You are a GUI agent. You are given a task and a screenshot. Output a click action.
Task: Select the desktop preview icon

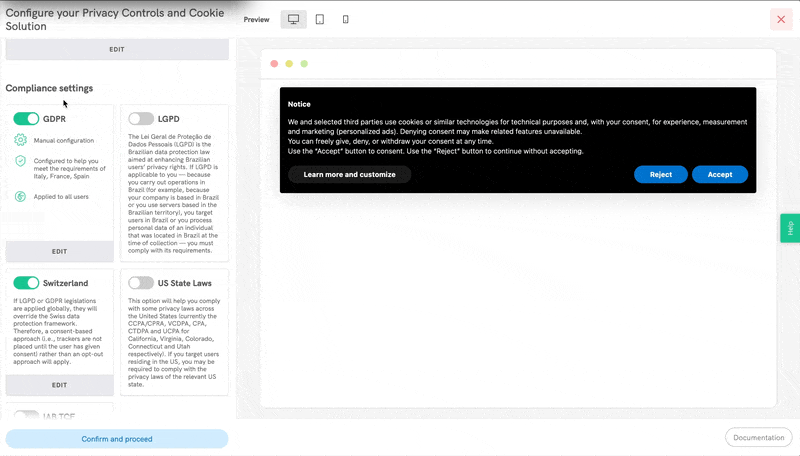pos(293,19)
